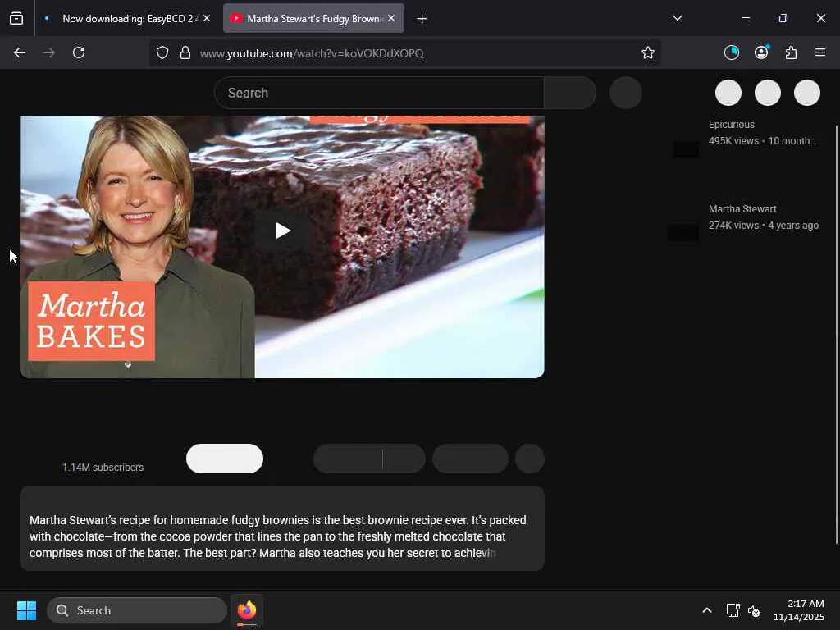Open the muted volume tray icon
The width and height of the screenshot is (840, 630).
click(x=754, y=610)
